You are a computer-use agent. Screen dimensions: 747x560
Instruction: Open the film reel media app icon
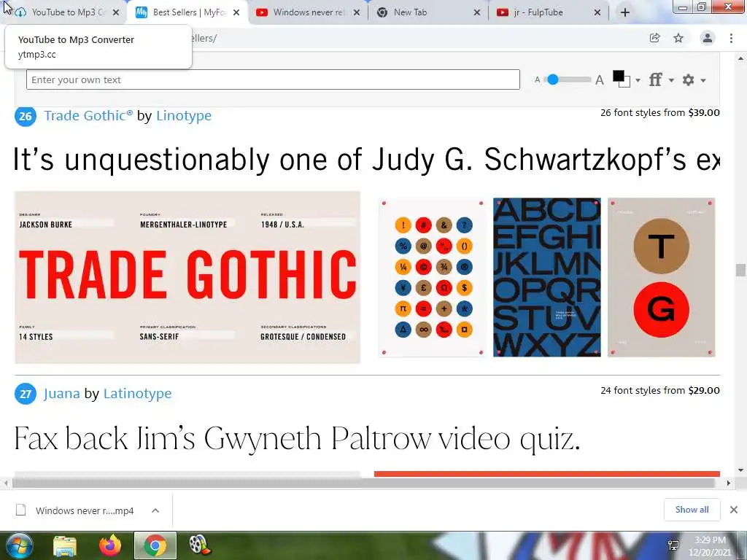tap(200, 545)
